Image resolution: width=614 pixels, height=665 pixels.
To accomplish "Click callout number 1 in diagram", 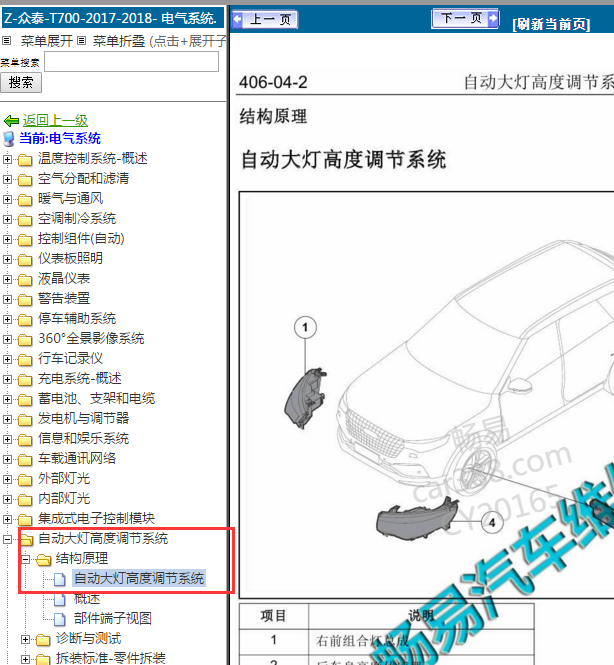I will click(305, 327).
